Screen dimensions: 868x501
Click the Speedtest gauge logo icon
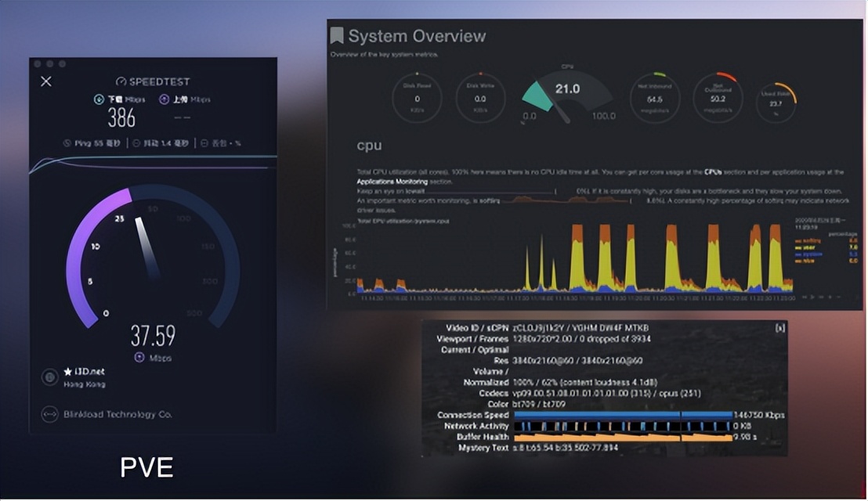[121, 82]
